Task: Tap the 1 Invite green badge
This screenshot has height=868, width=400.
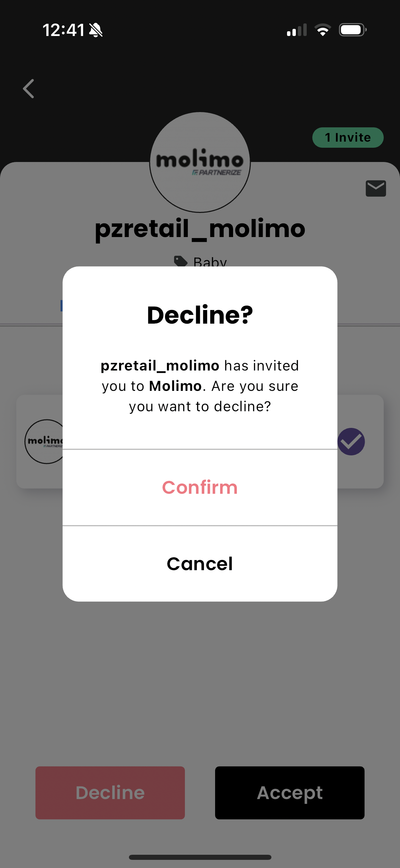Action: (348, 138)
